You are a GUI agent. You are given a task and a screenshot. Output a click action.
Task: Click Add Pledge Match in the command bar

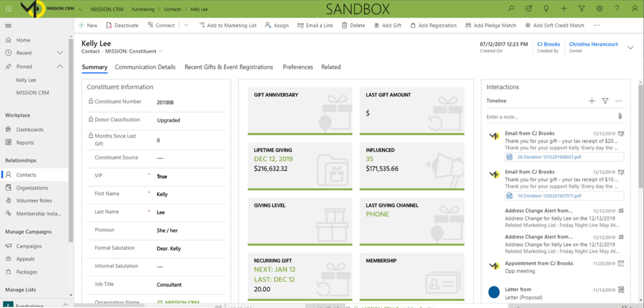point(491,25)
